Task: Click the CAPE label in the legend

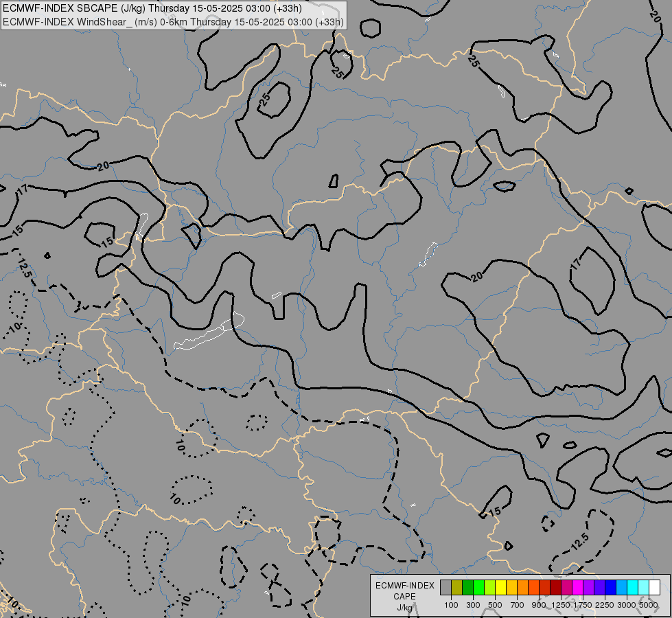Action: 404,597
